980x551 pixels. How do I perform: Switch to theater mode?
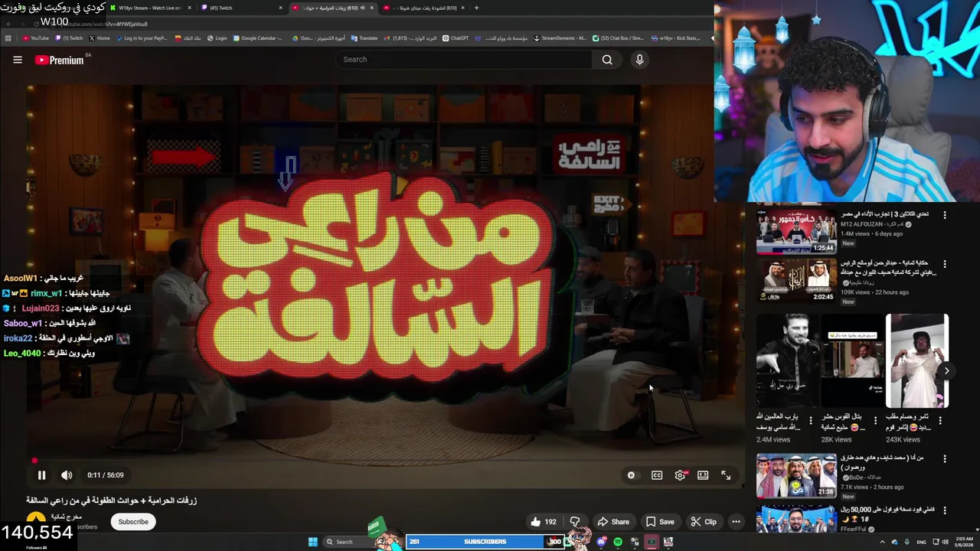coord(703,475)
